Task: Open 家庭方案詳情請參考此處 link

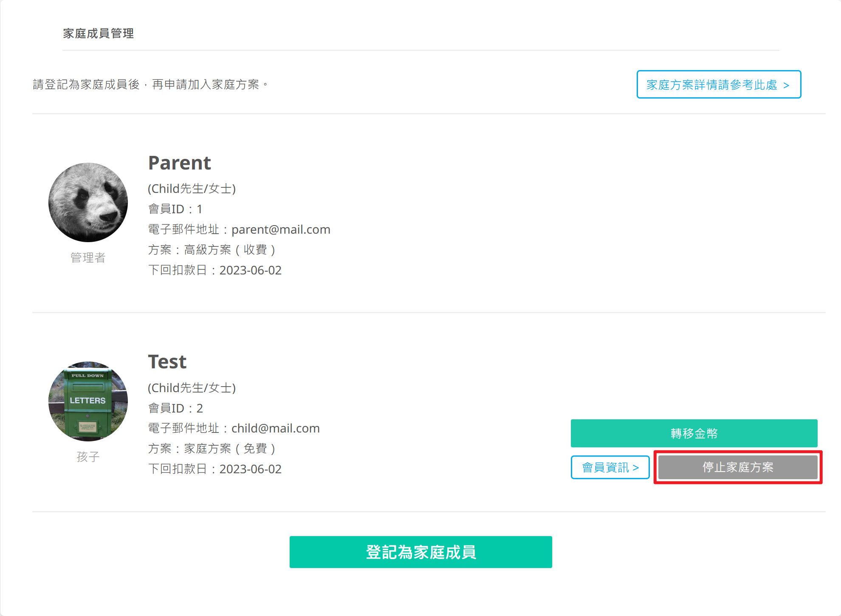Action: coord(719,85)
